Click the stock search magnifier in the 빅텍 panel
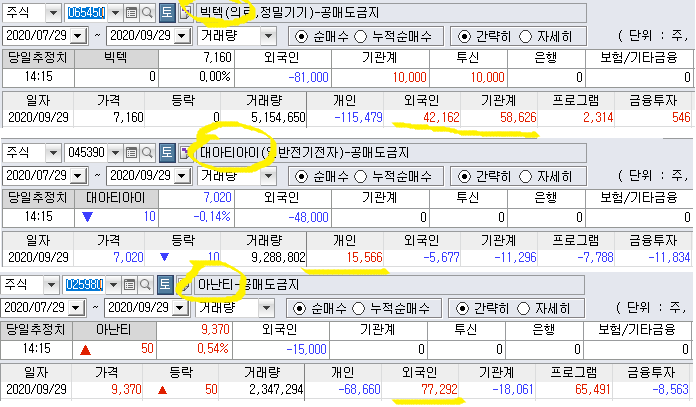Screen dimensions: 696x407 [147, 13]
